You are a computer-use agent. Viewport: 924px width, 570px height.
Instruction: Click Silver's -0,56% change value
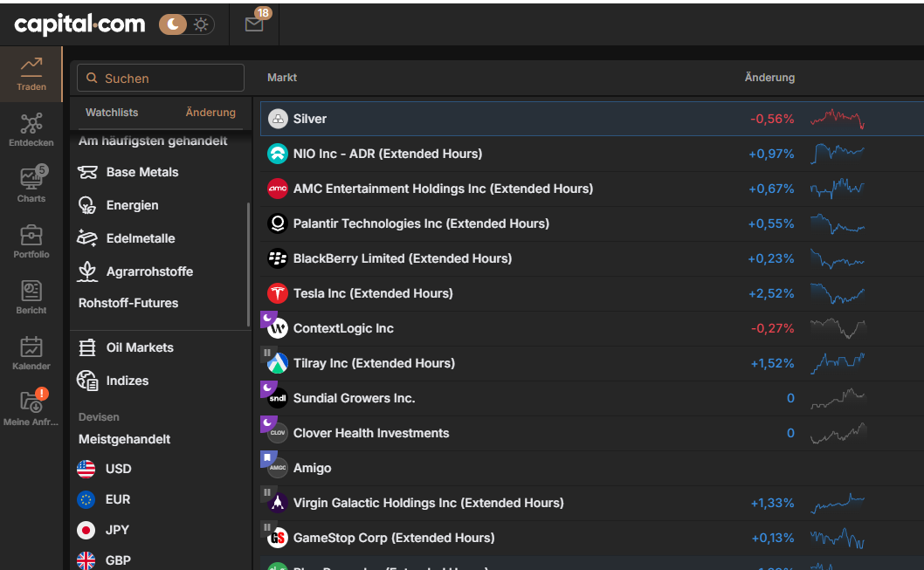point(772,119)
